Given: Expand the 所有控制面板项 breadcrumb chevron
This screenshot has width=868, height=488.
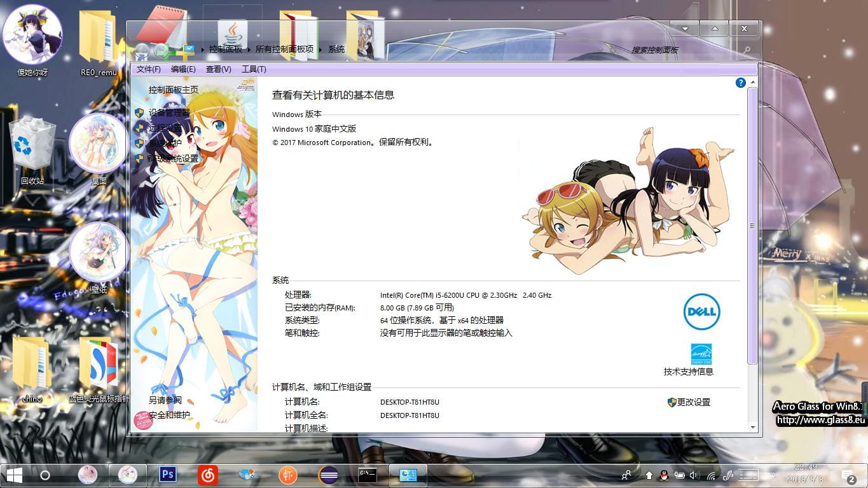Looking at the screenshot, I should point(320,49).
